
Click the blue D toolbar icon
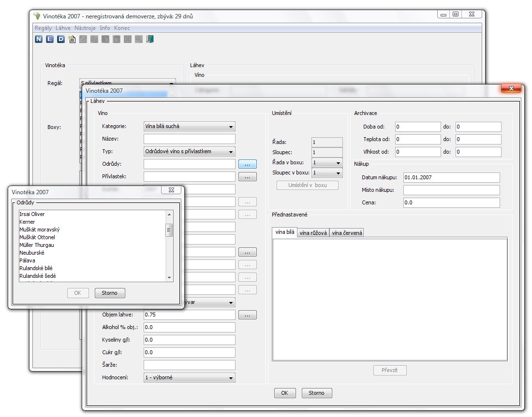(61, 39)
